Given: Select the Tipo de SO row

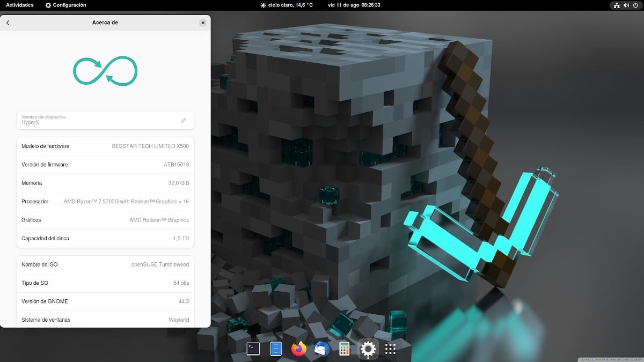Looking at the screenshot, I should pyautogui.click(x=105, y=283).
